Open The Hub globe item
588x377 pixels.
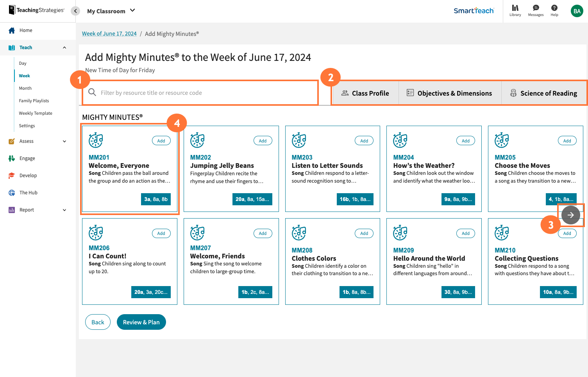coord(28,193)
